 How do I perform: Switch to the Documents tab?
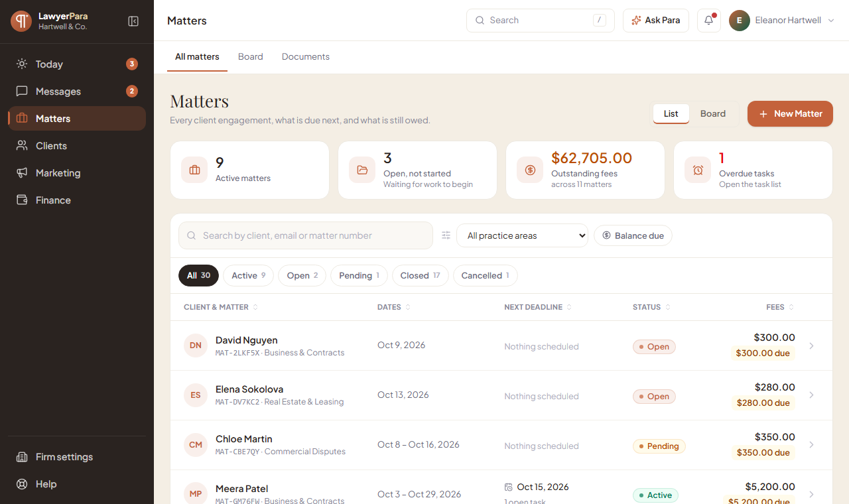306,57
